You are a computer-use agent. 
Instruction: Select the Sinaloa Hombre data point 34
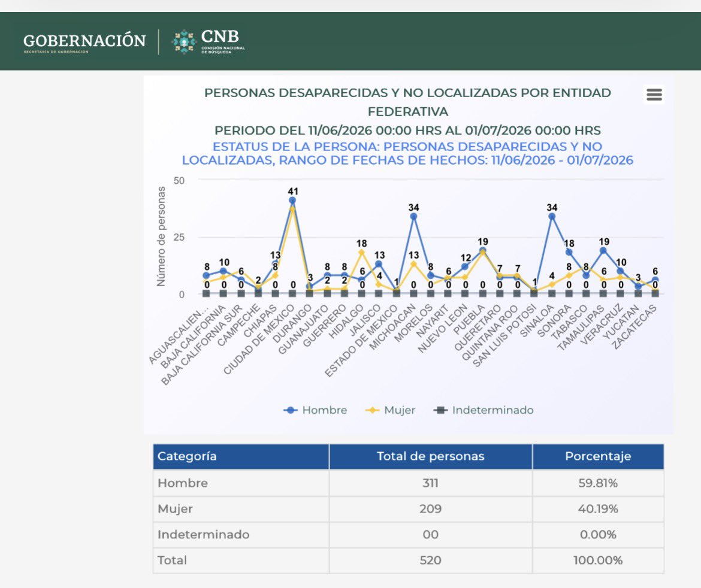click(x=552, y=216)
